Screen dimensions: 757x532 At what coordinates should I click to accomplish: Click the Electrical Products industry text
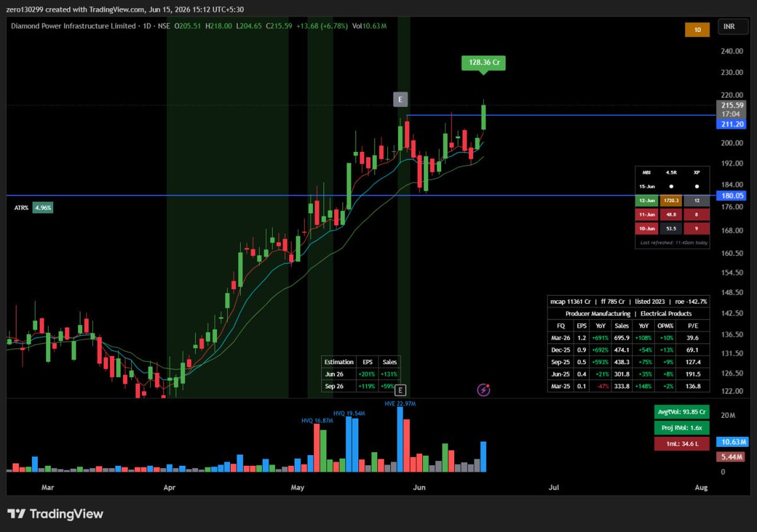[x=666, y=313]
